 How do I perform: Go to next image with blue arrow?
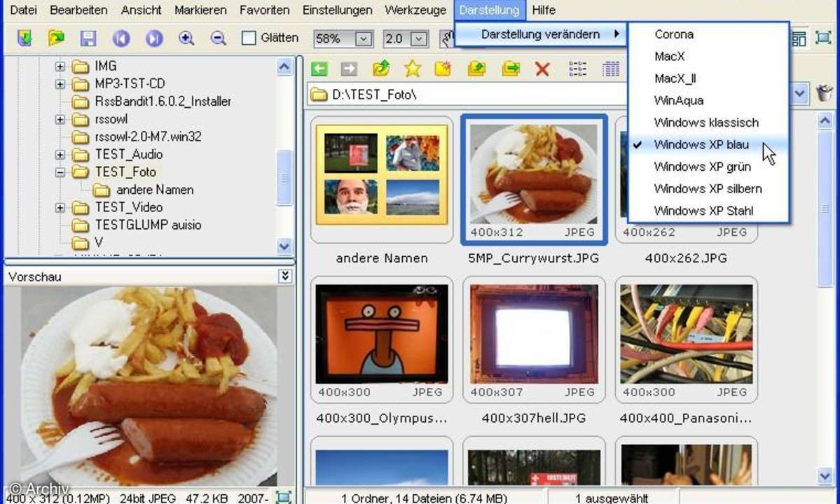tap(153, 38)
